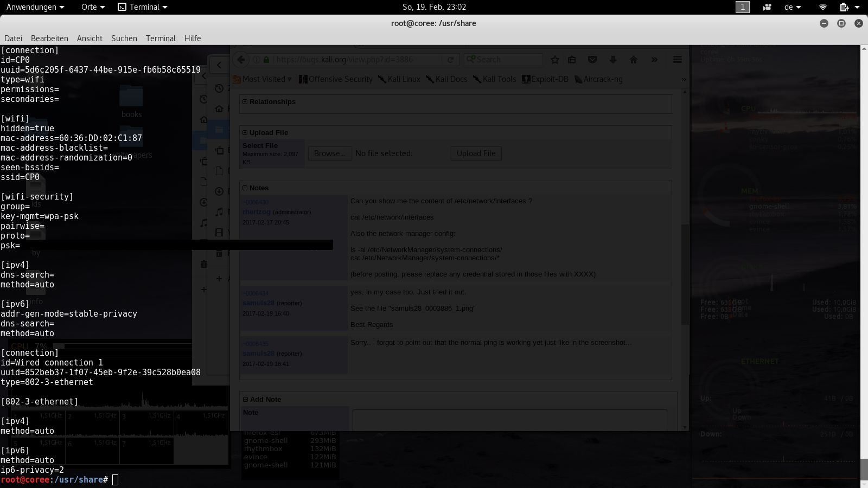Click the Wi-Fi status icon in top bar
This screenshot has width=868, height=488.
click(x=822, y=7)
